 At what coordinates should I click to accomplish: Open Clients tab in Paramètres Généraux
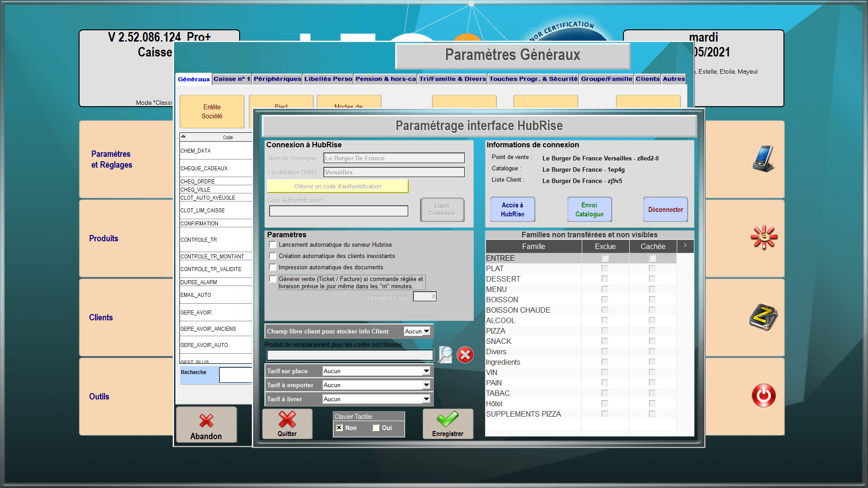point(647,79)
